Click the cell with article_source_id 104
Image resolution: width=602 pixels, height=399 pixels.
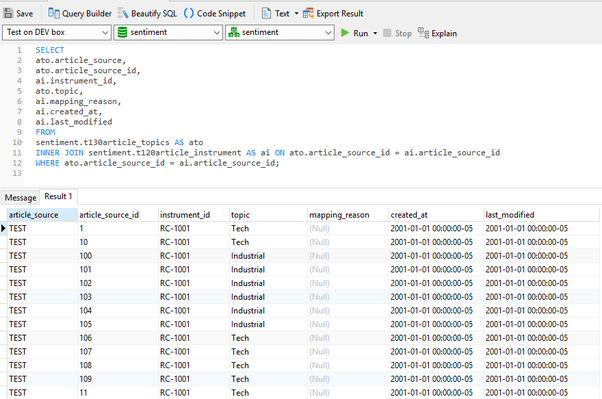click(x=118, y=311)
